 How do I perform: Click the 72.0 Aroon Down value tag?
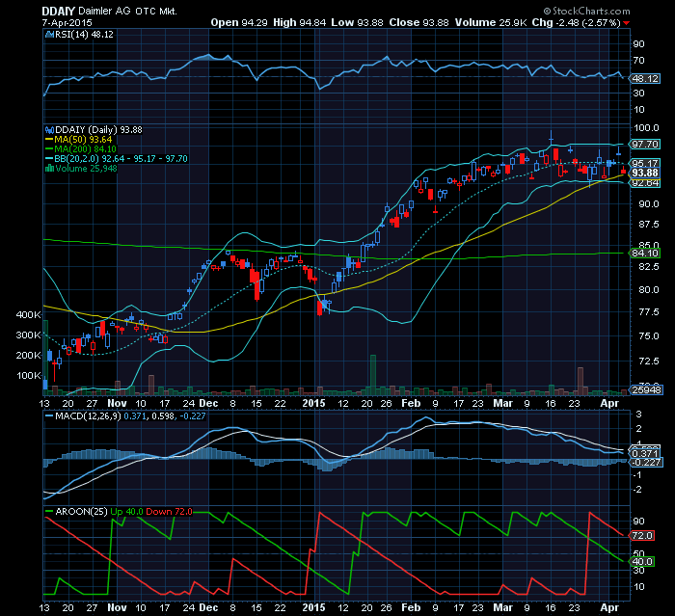[x=642, y=535]
